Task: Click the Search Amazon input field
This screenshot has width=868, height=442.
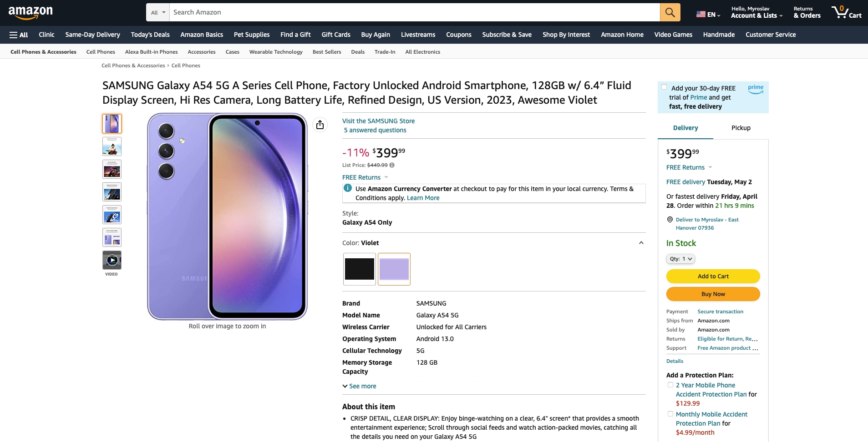Action: click(415, 12)
